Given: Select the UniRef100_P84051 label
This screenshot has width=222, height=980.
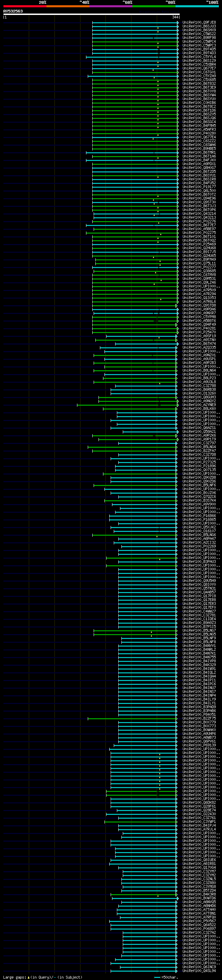Looking at the screenshot, I should [199, 714].
